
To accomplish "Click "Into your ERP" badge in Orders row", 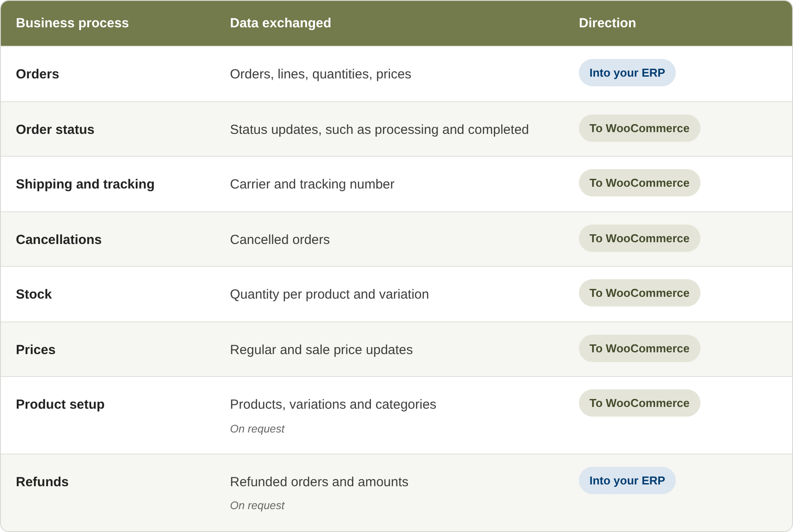I will (x=627, y=73).
